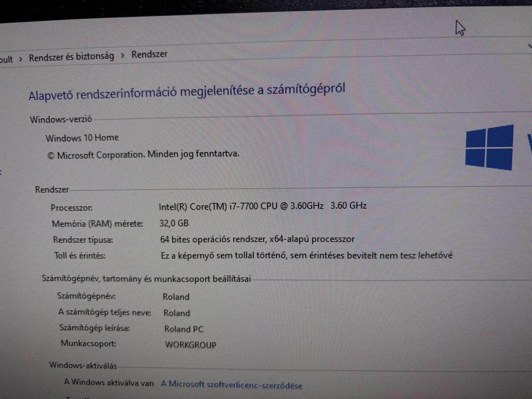Click the 'Számítógépnév, tartomány és munkacsoport beállításai' header
This screenshot has height=399, width=532.
(x=146, y=279)
